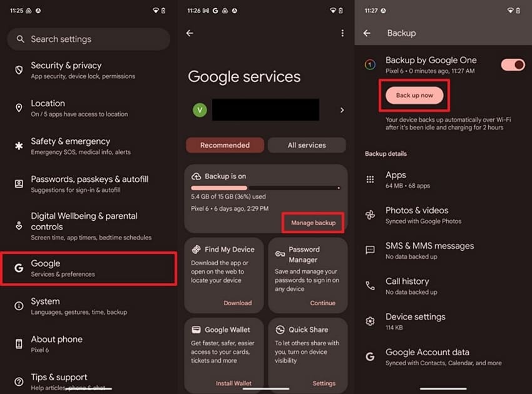532x394 pixels.
Task: Expand account details with the chevron arrow
Action: point(342,110)
